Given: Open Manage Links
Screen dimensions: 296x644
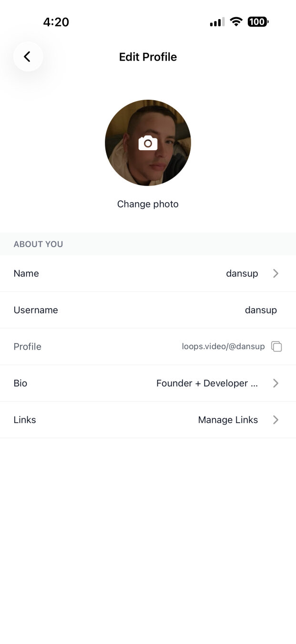Looking at the screenshot, I should coord(228,420).
